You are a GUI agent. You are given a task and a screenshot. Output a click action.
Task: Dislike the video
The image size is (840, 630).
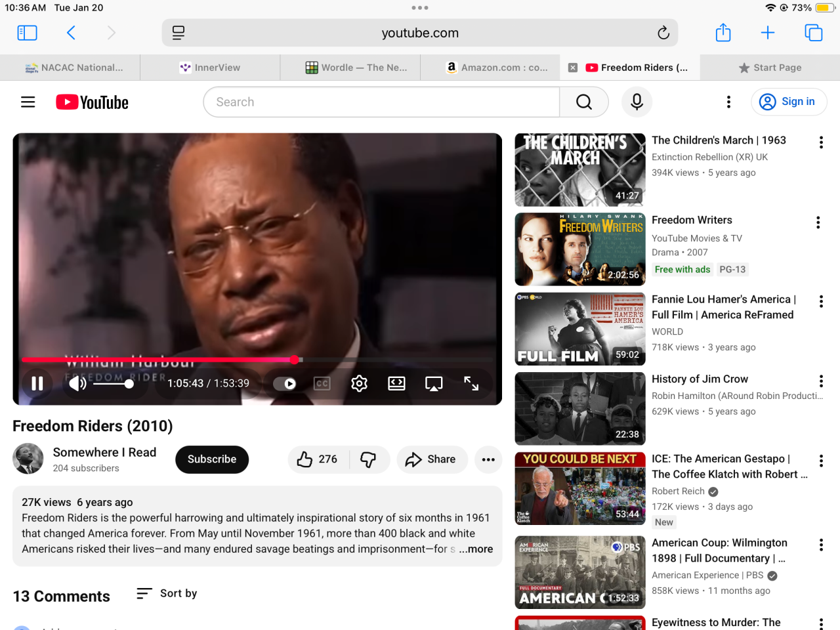tap(369, 459)
